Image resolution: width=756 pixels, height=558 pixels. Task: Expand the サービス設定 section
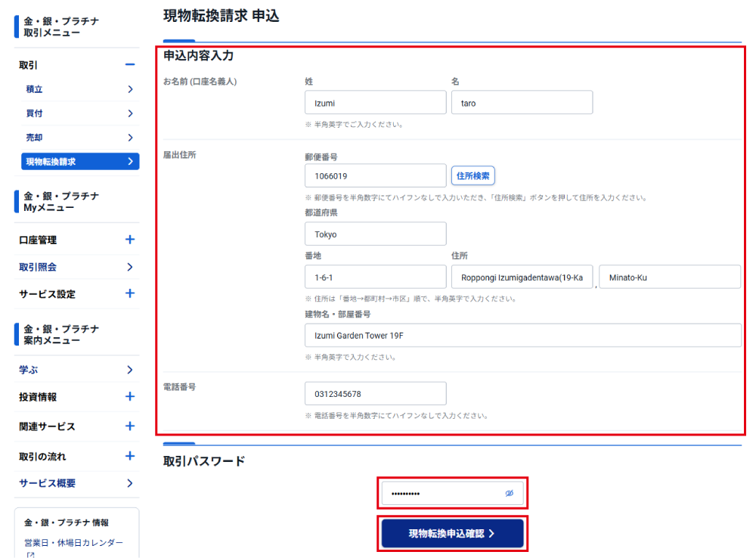pyautogui.click(x=130, y=293)
